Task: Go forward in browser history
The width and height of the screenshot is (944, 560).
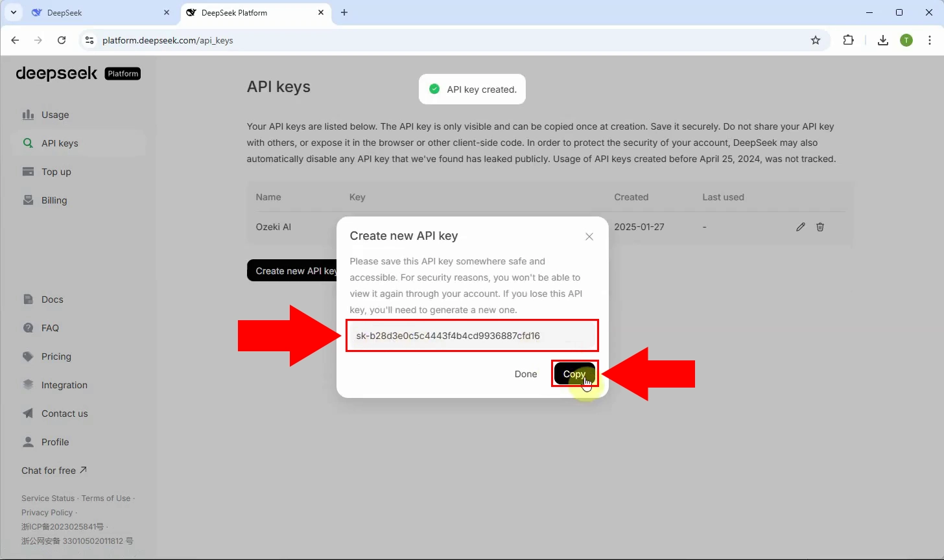Action: tap(38, 40)
